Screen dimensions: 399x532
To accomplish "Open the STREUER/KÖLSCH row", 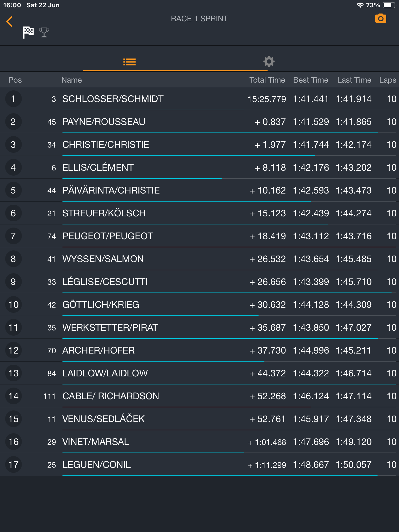I will [199, 213].
